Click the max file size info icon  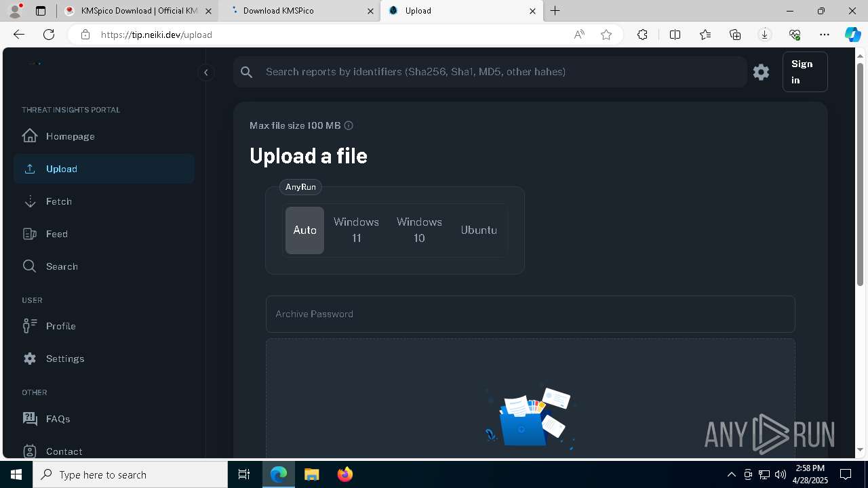(349, 125)
